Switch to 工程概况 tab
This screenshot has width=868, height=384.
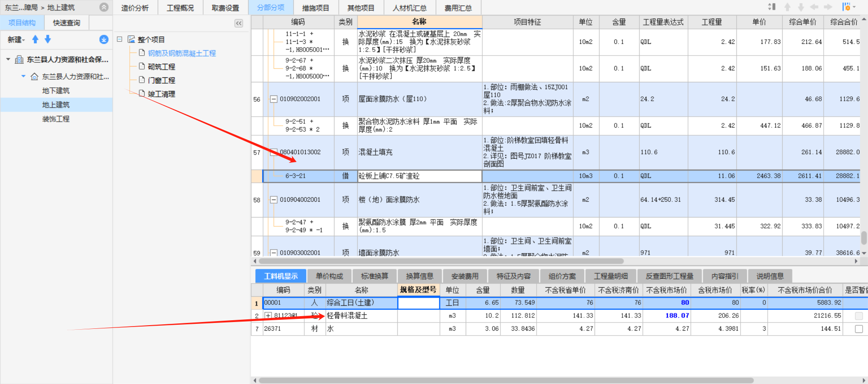[180, 8]
